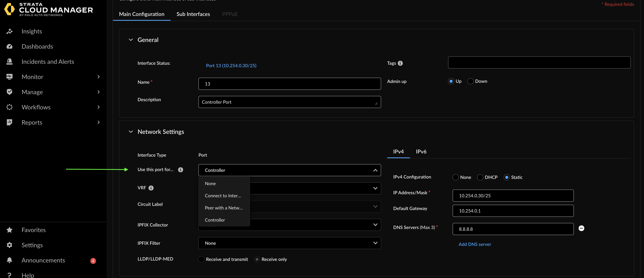Expand the Monitor sidebar submenu
This screenshot has height=278, width=644.
pos(99,77)
